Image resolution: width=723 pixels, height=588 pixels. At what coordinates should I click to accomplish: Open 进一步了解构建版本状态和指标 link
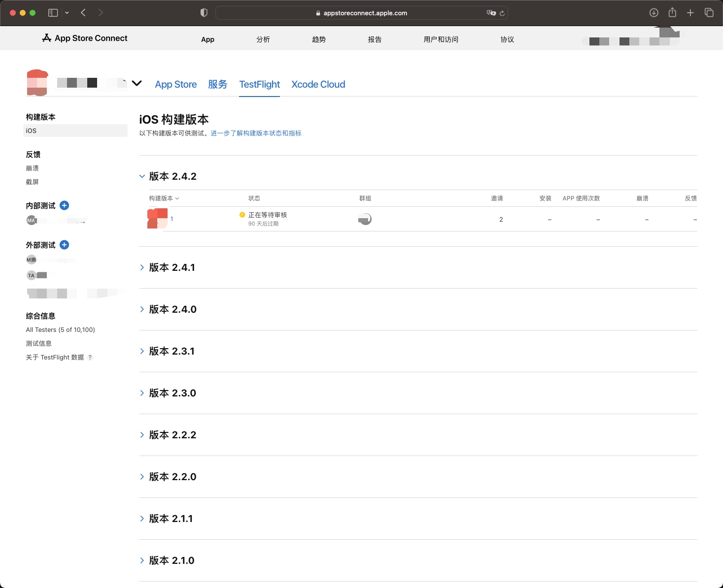pos(256,133)
